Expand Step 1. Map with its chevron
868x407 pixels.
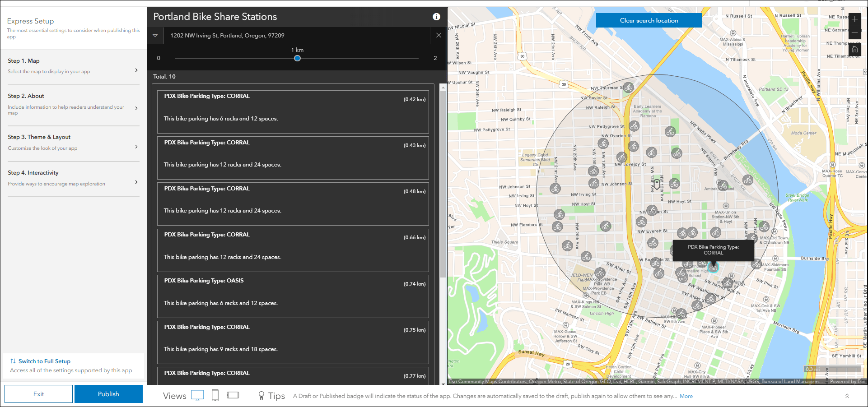pyautogui.click(x=136, y=70)
